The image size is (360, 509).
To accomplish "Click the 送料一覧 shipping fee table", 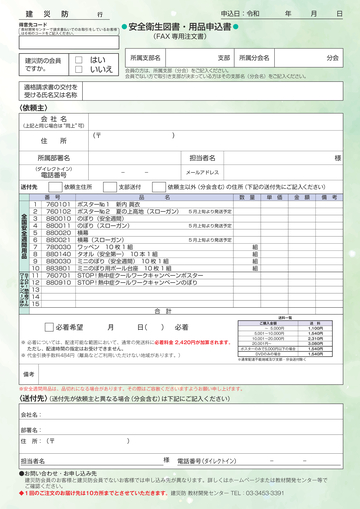I will point(285,338).
